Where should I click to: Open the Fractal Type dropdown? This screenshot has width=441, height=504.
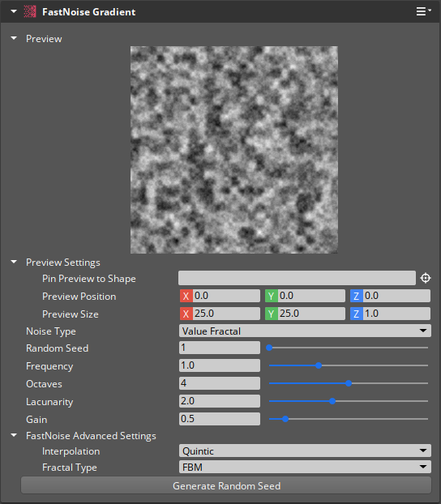[x=305, y=467]
